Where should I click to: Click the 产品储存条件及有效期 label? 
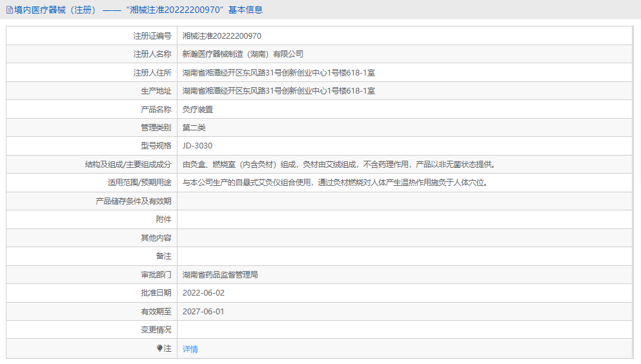[x=133, y=201]
